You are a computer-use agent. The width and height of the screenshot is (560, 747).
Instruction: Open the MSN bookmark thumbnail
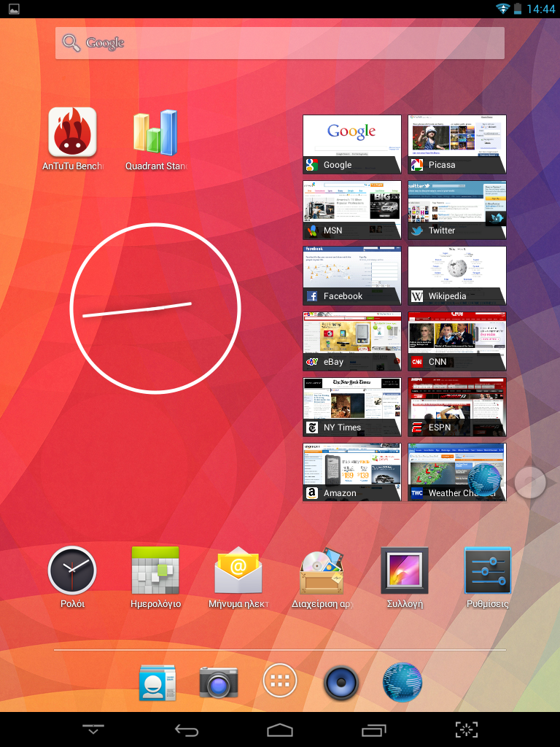pos(352,209)
